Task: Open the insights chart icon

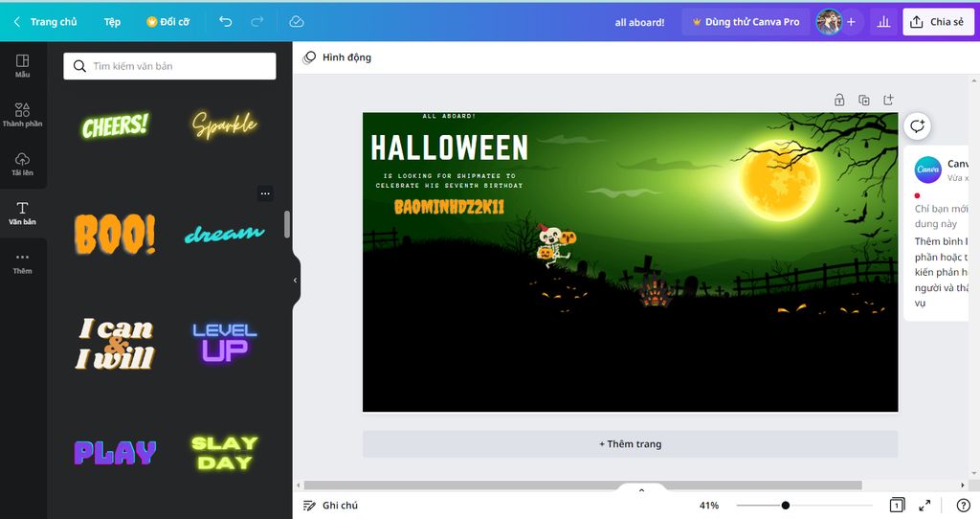Action: pos(883,22)
